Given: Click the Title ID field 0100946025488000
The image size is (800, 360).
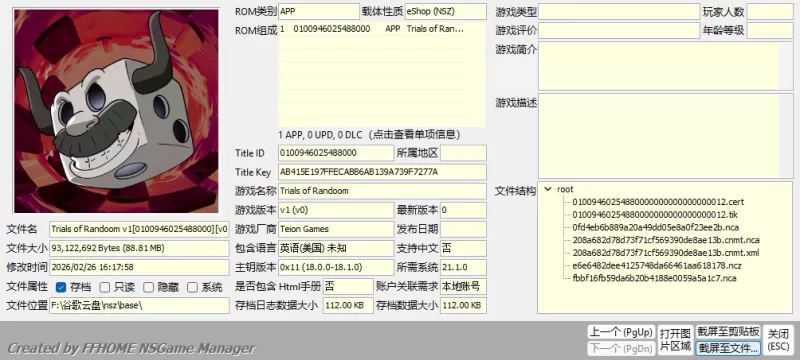Looking at the screenshot, I should click(336, 153).
